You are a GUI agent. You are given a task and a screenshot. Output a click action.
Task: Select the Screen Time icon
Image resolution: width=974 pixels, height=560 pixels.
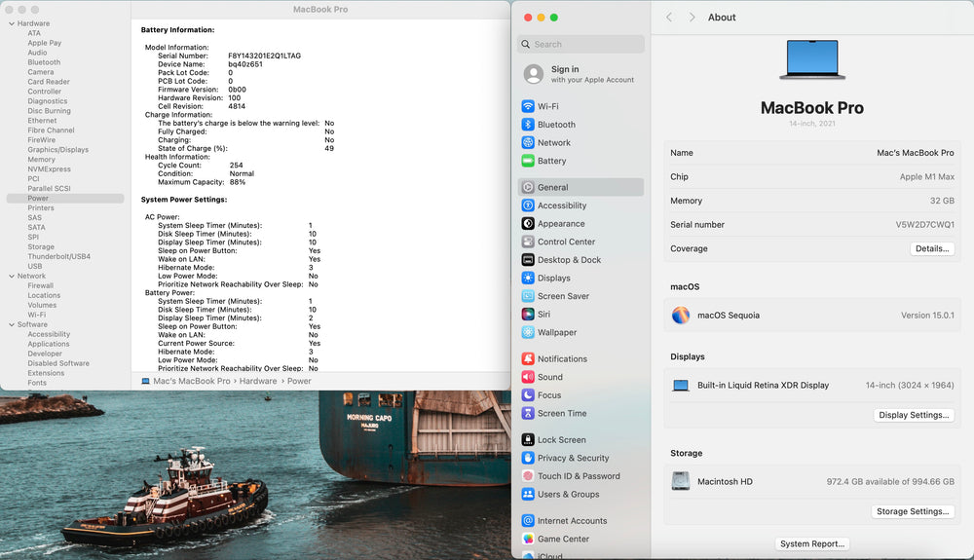527,413
